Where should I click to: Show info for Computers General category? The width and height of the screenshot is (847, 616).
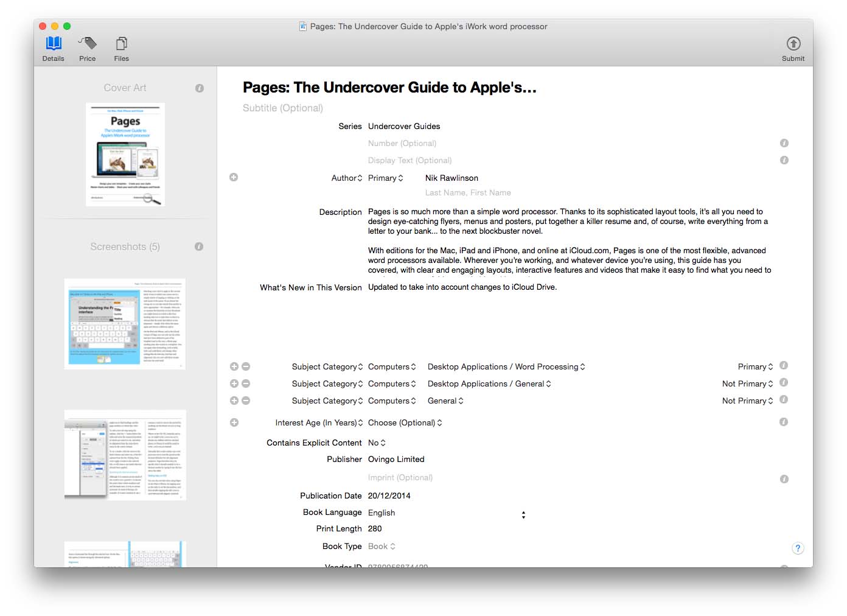784,399
